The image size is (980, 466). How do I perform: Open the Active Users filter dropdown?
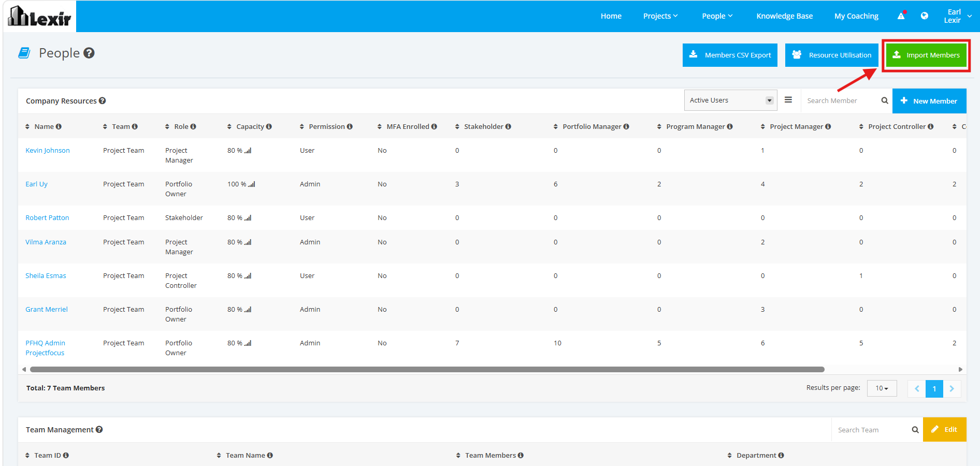coord(731,100)
